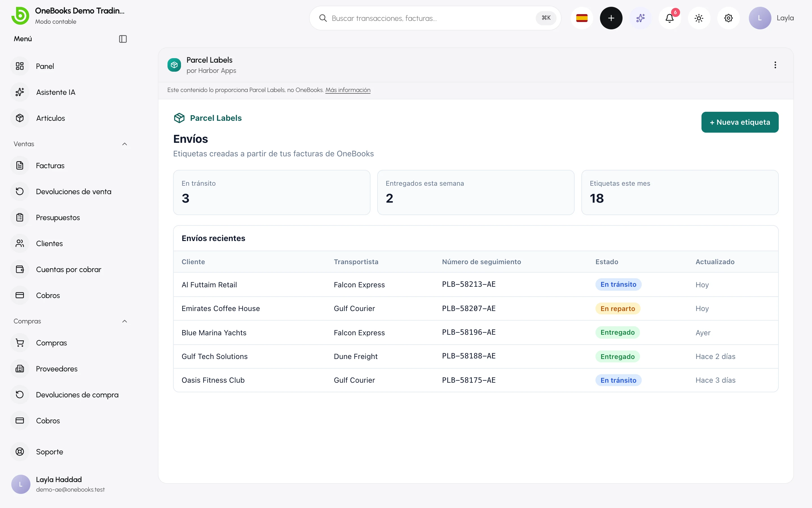Toggle light/dark theme sun icon
This screenshot has height=508, width=812.
(x=699, y=18)
